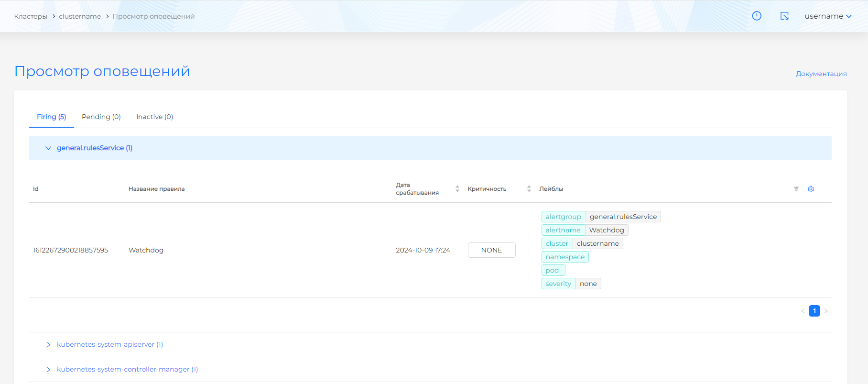
Task: Sort by trigger date column arrows
Action: pos(457,189)
